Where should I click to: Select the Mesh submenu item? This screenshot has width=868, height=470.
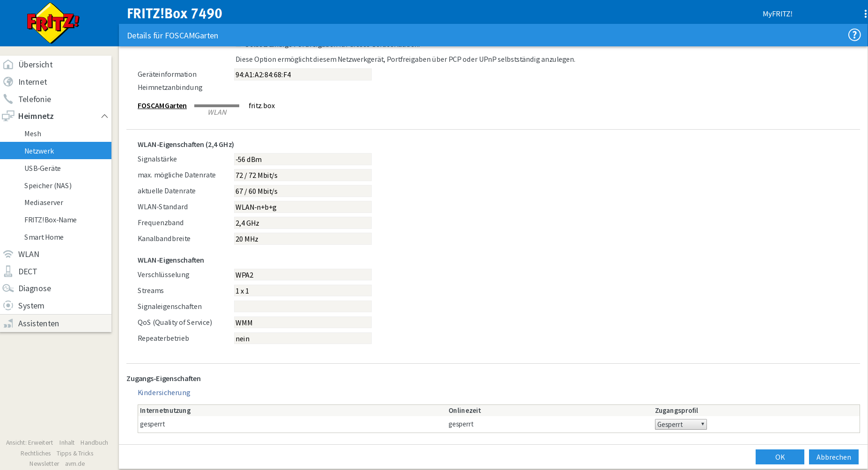tap(56, 134)
